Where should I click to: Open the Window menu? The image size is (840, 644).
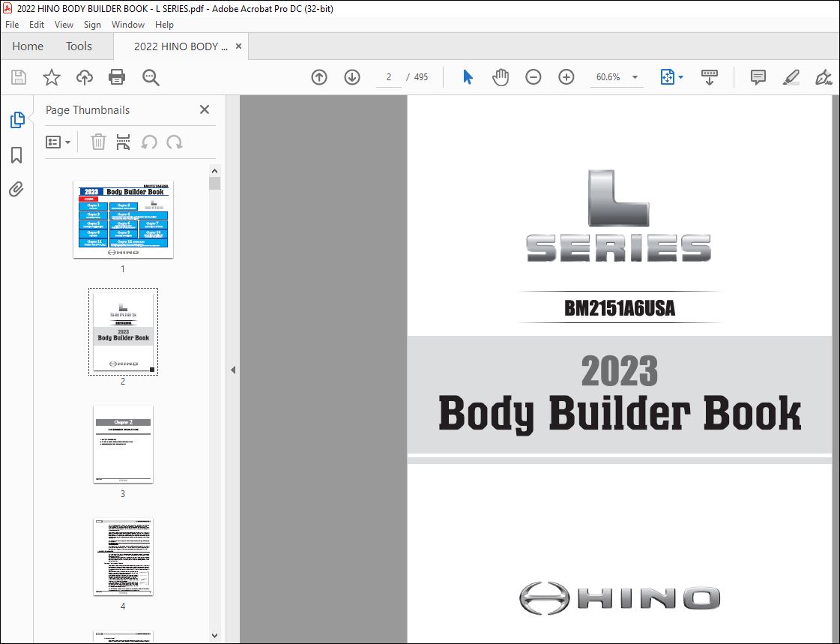(x=128, y=25)
